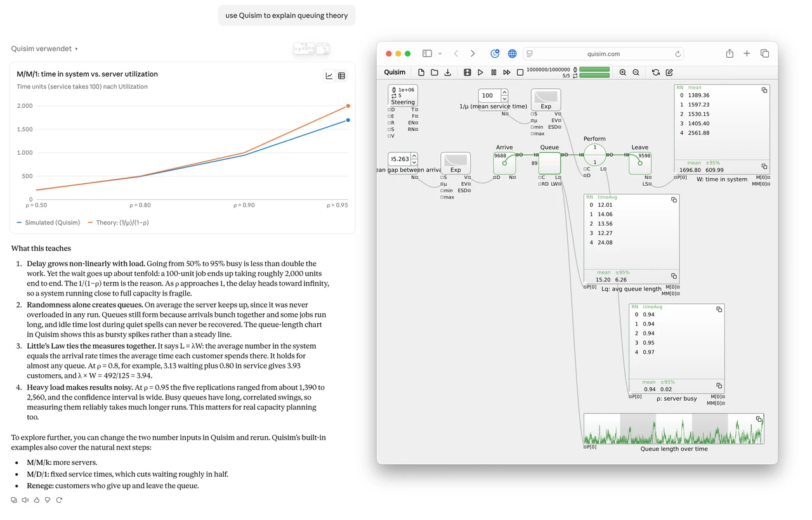
Task: Toggle the Simulated (Quisim) legend series
Action: point(48,223)
